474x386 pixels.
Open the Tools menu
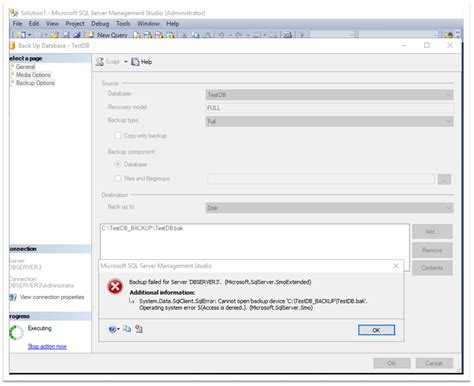(123, 24)
